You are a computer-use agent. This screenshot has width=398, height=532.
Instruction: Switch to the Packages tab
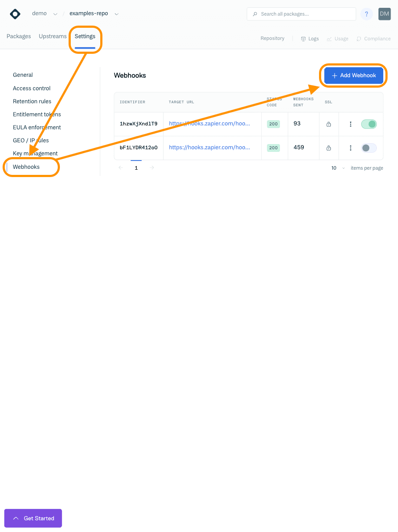pos(18,36)
